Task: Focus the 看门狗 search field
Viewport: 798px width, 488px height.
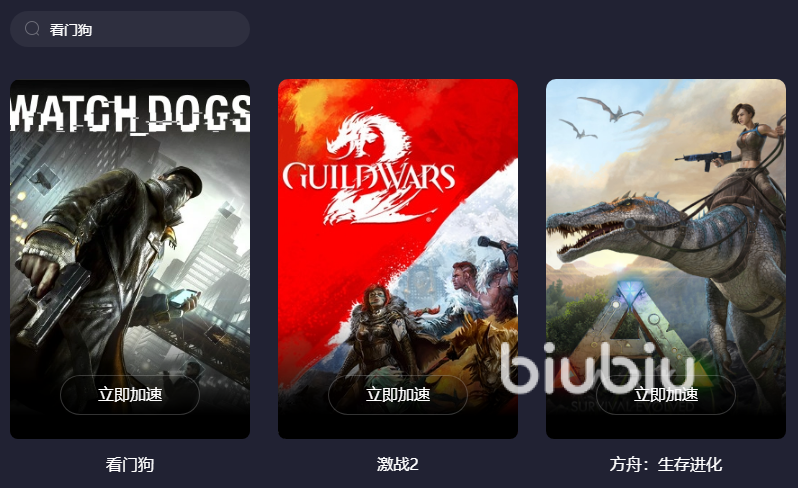Action: pyautogui.click(x=130, y=29)
